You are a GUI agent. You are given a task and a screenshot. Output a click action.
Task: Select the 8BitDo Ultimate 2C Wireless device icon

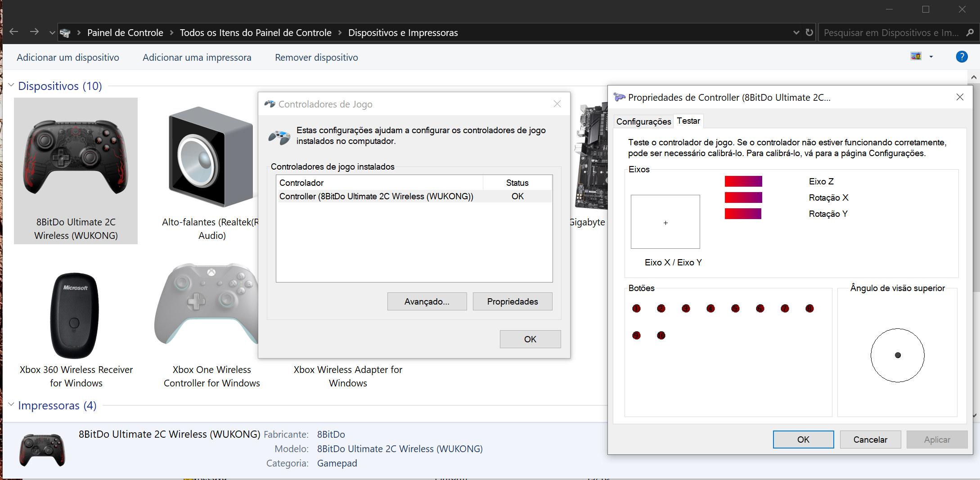tap(76, 157)
